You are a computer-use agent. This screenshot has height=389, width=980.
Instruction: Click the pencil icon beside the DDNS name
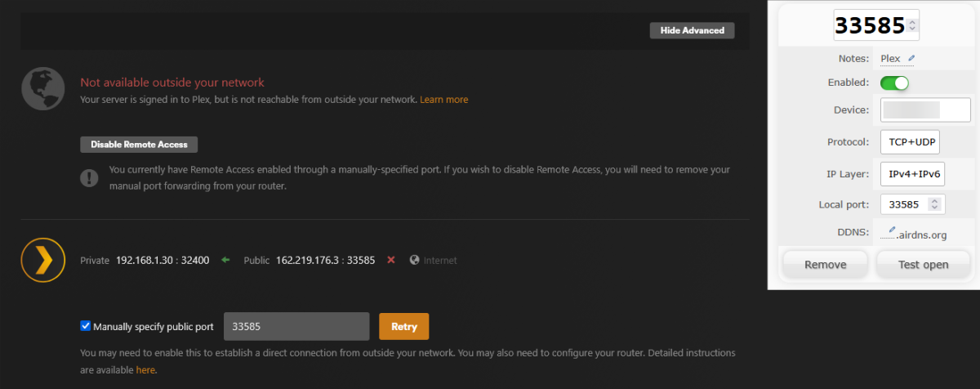pos(893,230)
